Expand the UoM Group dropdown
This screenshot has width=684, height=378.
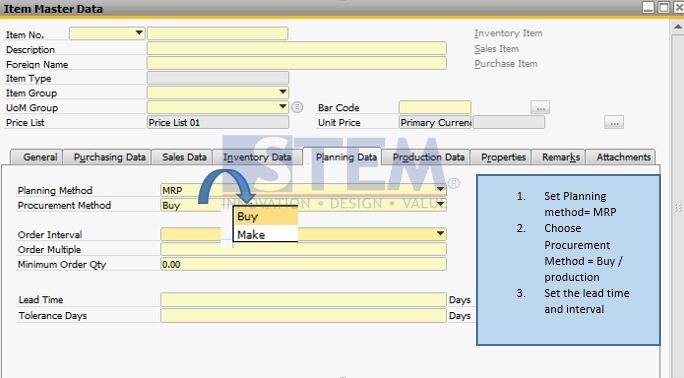click(x=283, y=106)
